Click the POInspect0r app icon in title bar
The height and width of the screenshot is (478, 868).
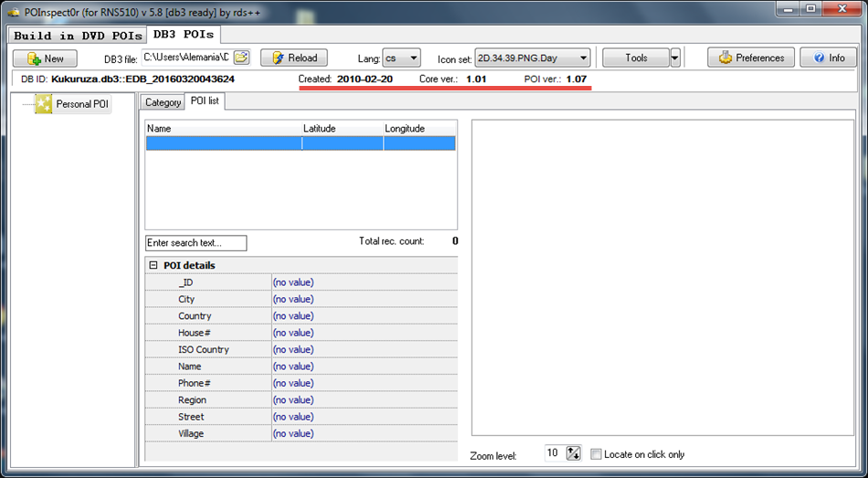coord(14,8)
